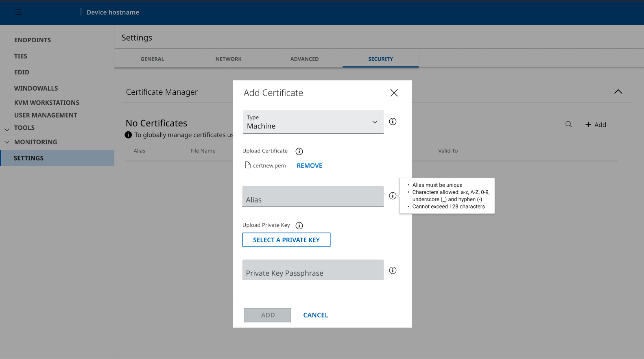Click the Upload Private Key info icon
Screen dimensions: 644x359
(299, 226)
